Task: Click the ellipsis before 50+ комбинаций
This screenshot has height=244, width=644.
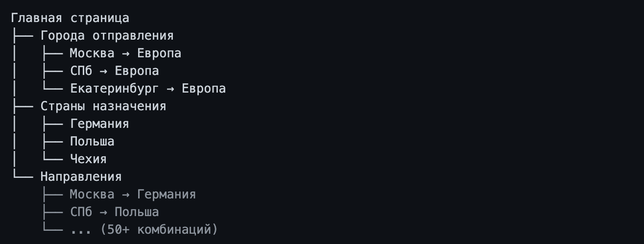Action: click(x=81, y=231)
